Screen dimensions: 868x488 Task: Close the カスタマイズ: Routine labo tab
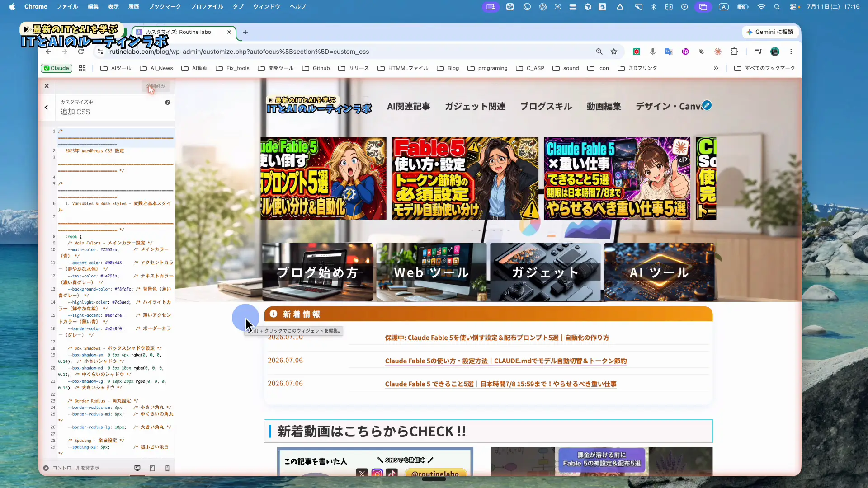pos(229,32)
